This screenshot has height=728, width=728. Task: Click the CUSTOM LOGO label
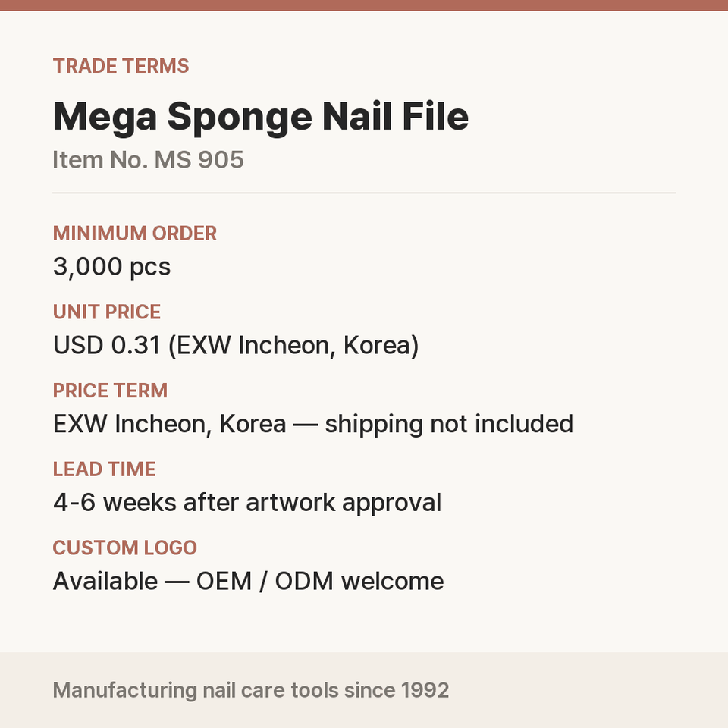point(125,548)
